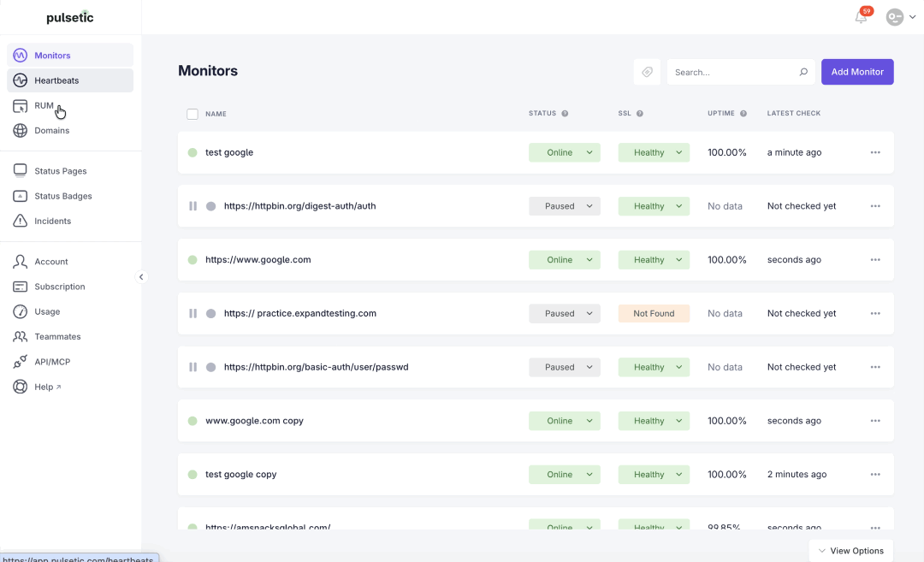Open the https://www.google.com monitor
This screenshot has height=562, width=924.
258,260
